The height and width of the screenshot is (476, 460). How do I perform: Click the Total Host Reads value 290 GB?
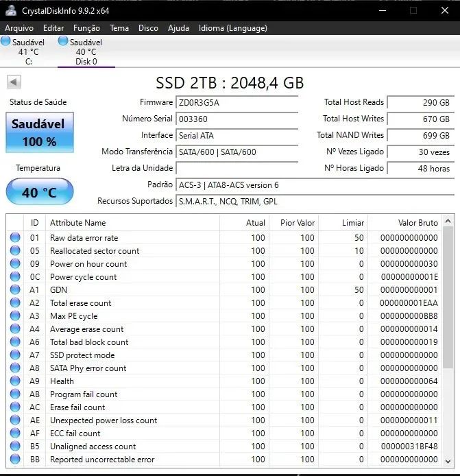click(421, 103)
